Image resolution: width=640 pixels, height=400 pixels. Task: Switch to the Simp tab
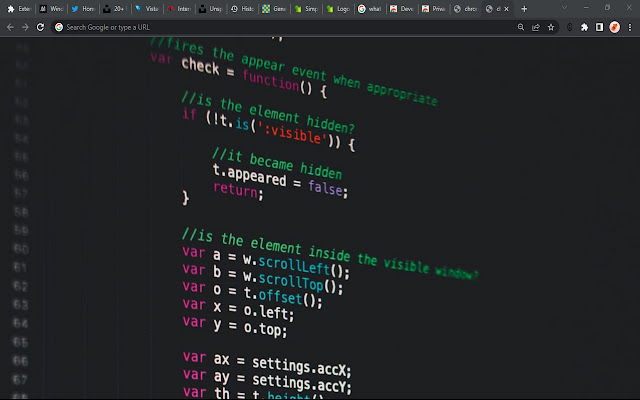coord(306,9)
